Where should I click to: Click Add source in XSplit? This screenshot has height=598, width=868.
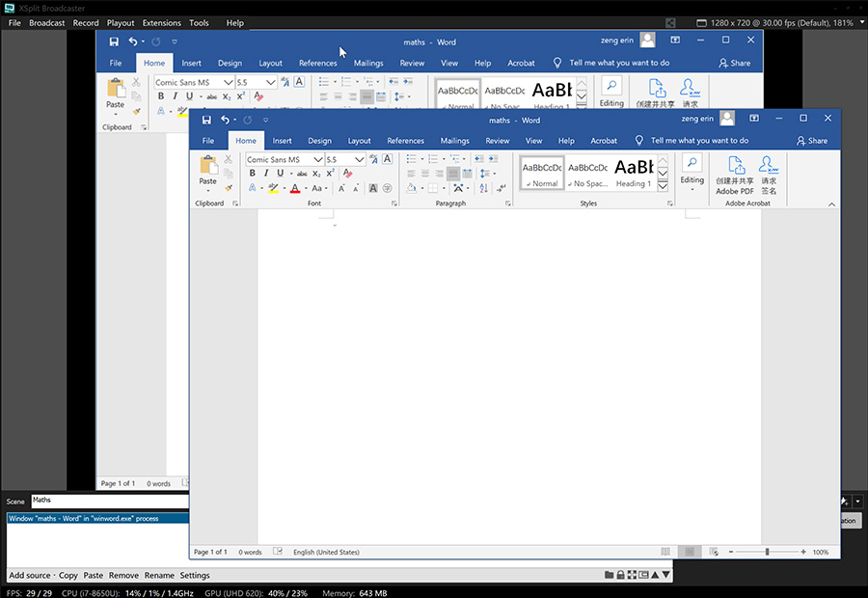(x=29, y=575)
